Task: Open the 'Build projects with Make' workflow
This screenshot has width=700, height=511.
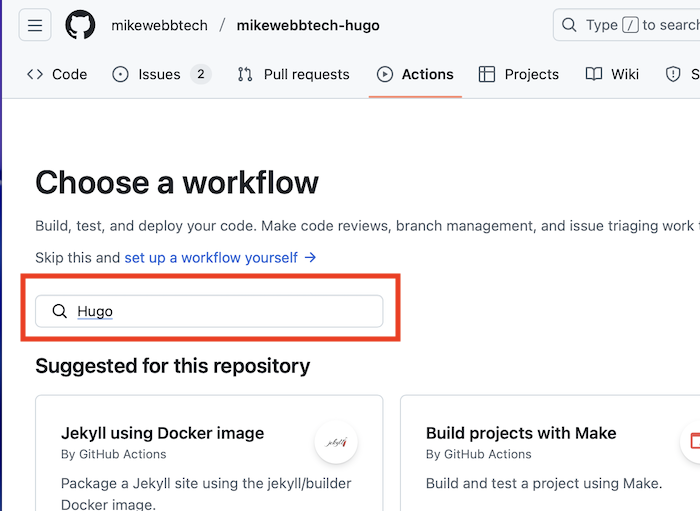Action: pyautogui.click(x=521, y=433)
